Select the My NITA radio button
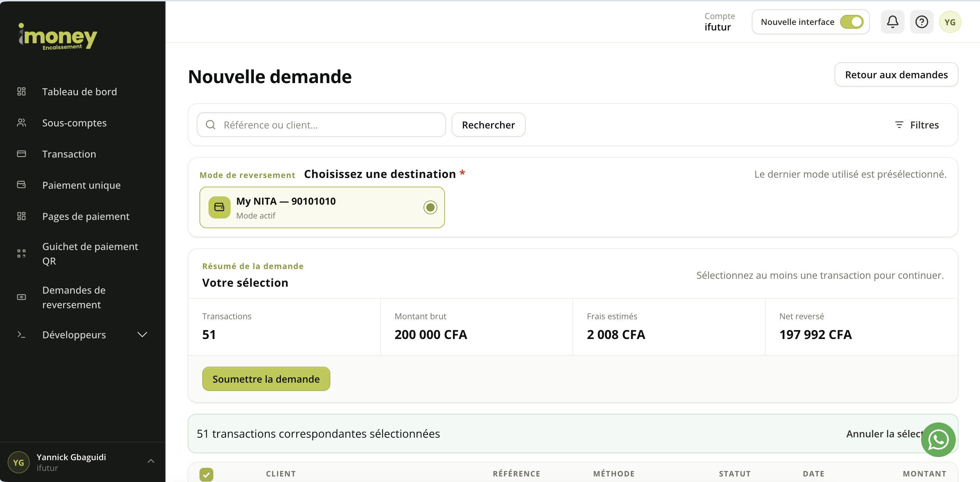The image size is (980, 482). click(x=430, y=207)
